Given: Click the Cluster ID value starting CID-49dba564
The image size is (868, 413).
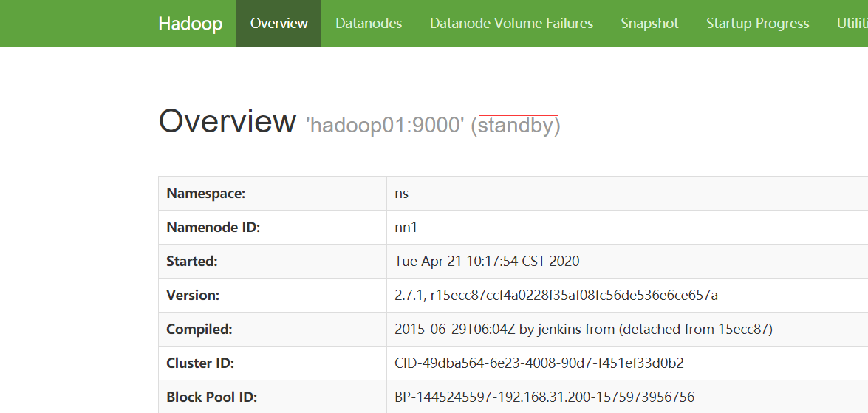Looking at the screenshot, I should click(539, 363).
